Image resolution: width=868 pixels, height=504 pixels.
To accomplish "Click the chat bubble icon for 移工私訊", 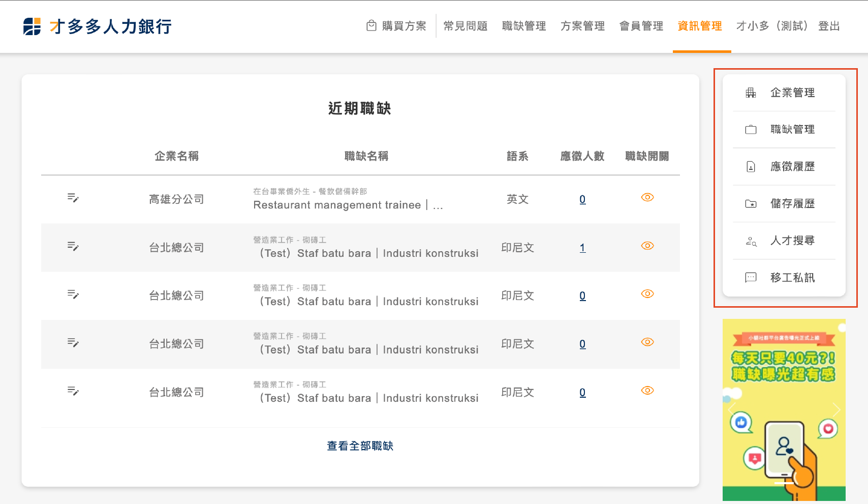I will point(751,278).
